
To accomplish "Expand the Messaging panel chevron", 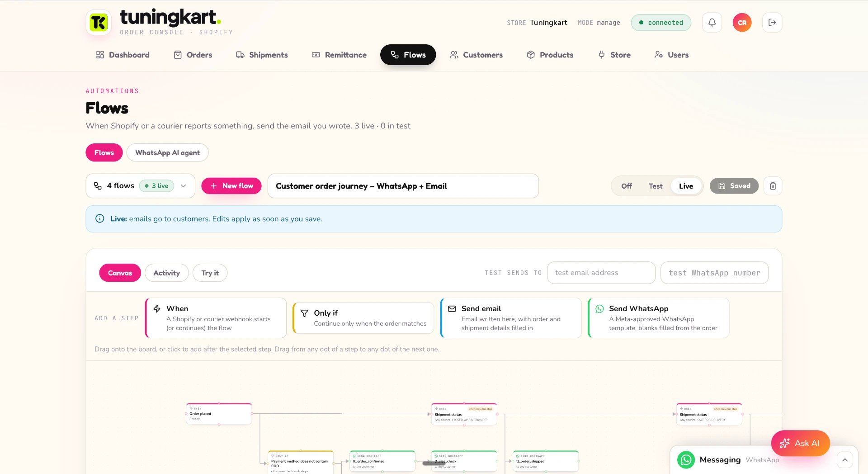I will [x=844, y=460].
